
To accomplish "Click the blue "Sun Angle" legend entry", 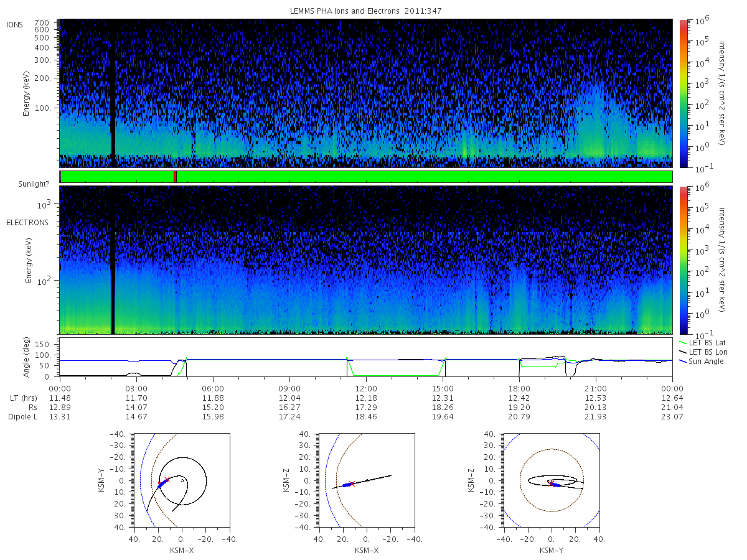I will point(701,361).
